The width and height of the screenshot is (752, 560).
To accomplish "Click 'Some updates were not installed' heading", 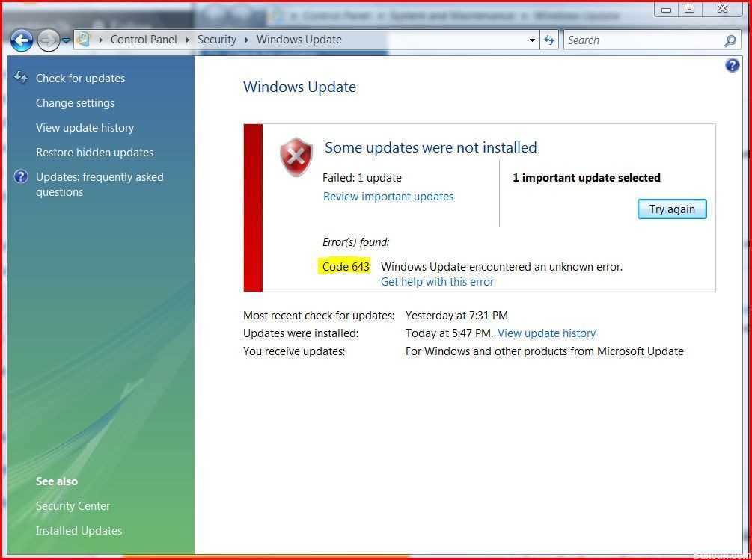I will pos(431,147).
